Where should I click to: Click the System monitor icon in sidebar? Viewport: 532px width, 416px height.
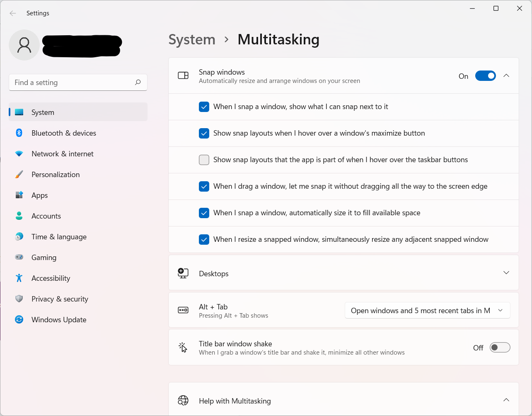tap(19, 112)
